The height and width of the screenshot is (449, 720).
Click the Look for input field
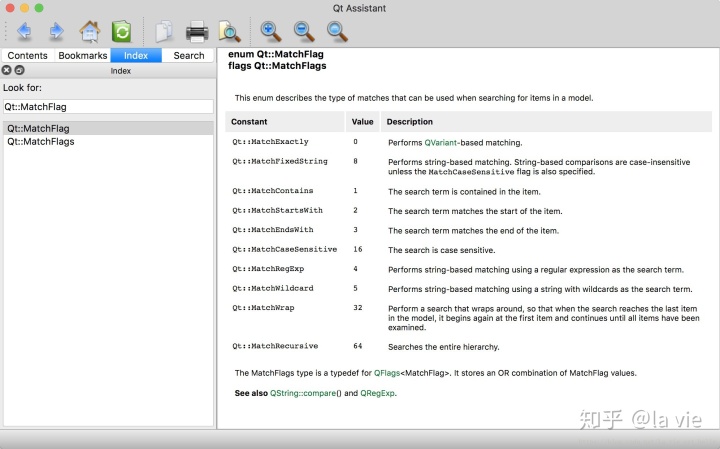tap(108, 107)
